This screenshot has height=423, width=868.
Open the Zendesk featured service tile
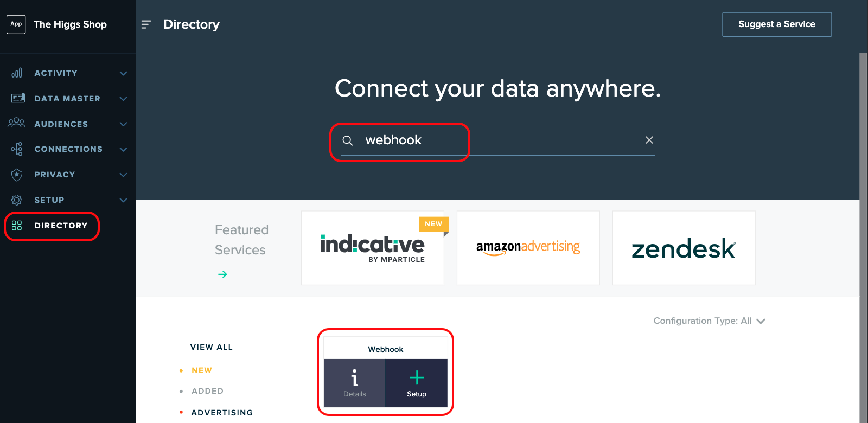click(684, 248)
